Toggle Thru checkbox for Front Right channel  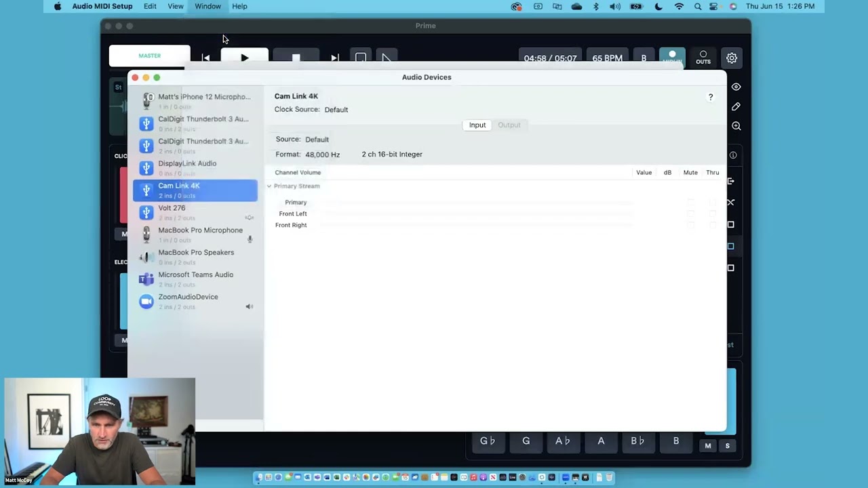tap(712, 225)
